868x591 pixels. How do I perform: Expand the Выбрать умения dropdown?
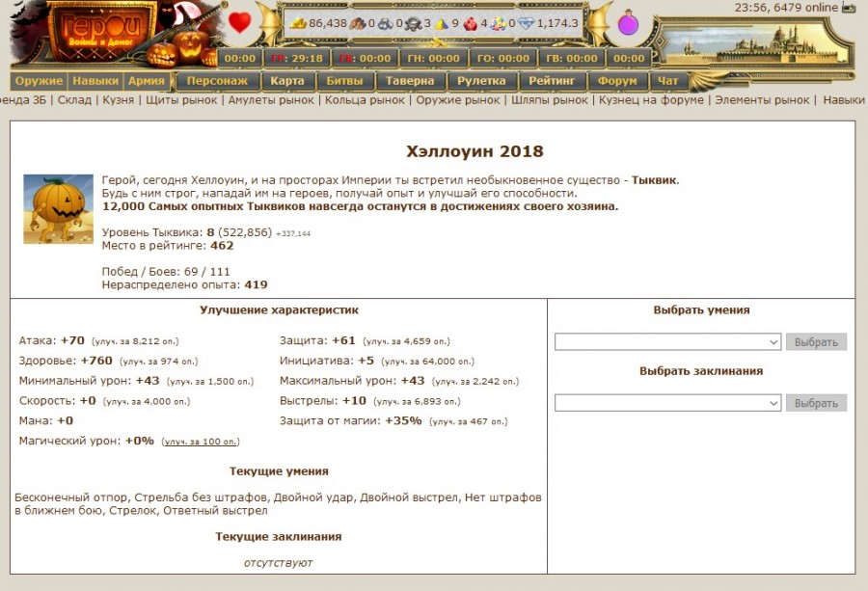tap(667, 342)
